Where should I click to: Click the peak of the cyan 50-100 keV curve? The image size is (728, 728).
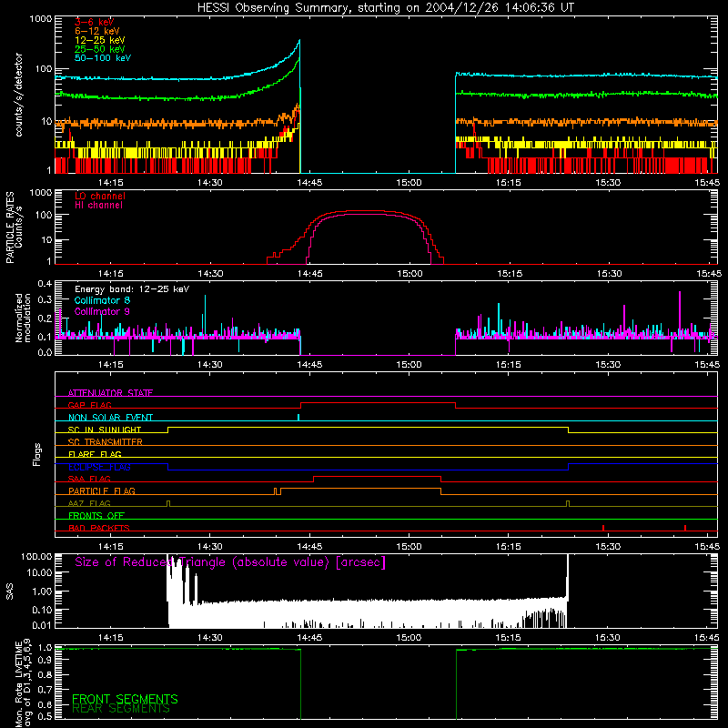click(x=299, y=40)
